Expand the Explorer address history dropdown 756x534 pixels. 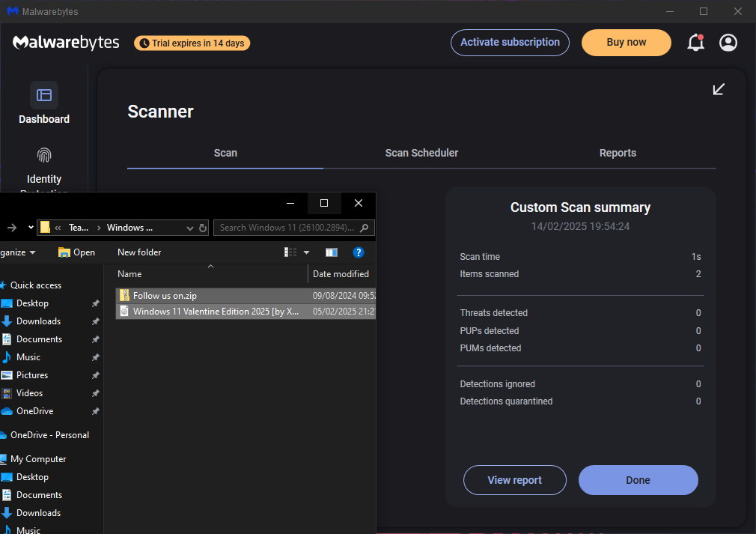190,228
